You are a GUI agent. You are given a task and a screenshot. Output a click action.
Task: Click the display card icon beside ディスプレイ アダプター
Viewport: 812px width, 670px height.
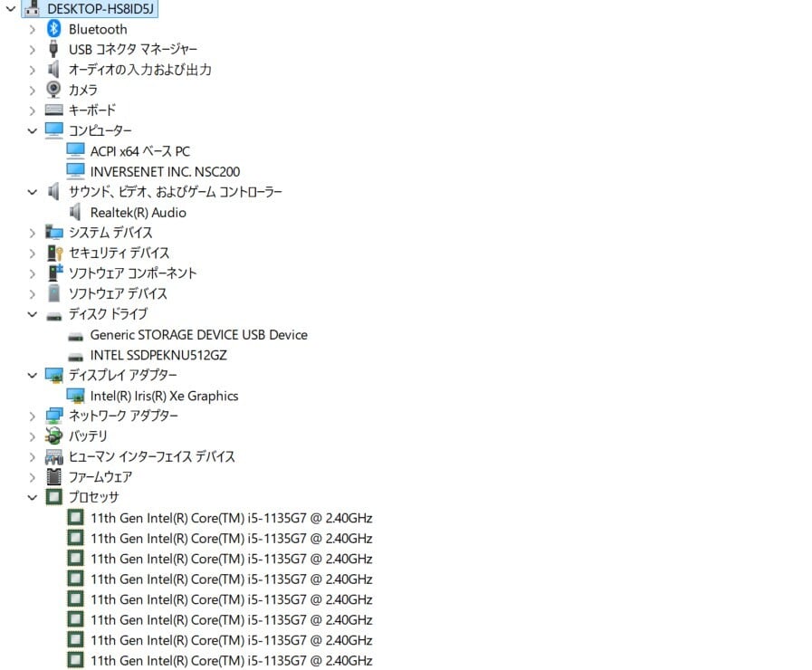[53, 375]
